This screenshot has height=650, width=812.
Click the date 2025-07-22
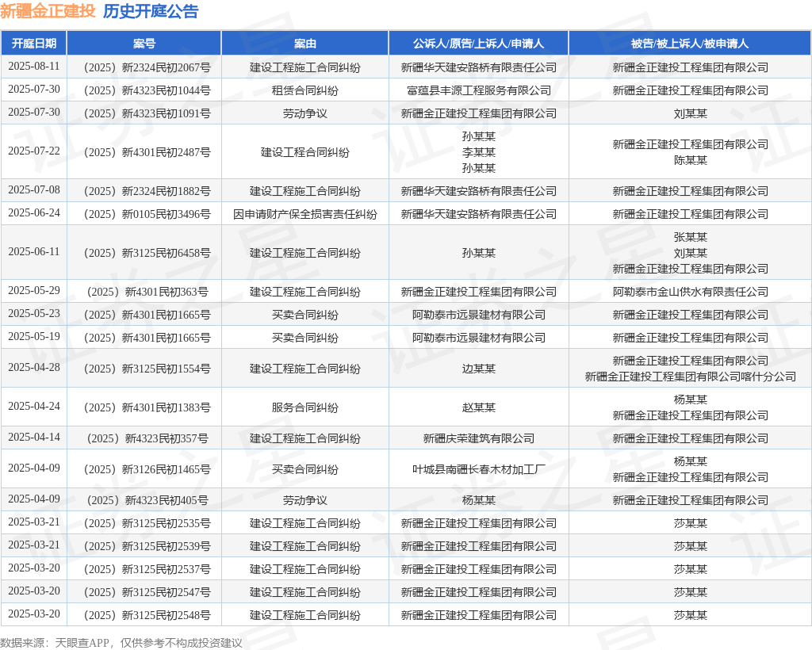pyautogui.click(x=33, y=151)
